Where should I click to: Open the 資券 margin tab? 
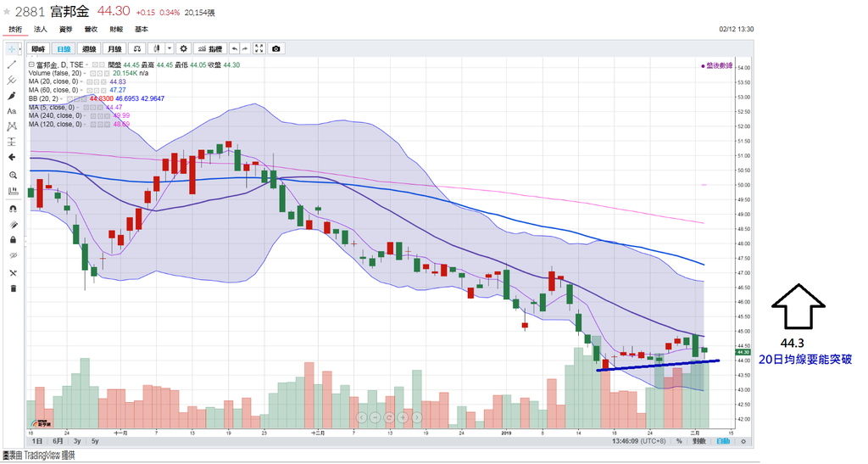coord(65,30)
